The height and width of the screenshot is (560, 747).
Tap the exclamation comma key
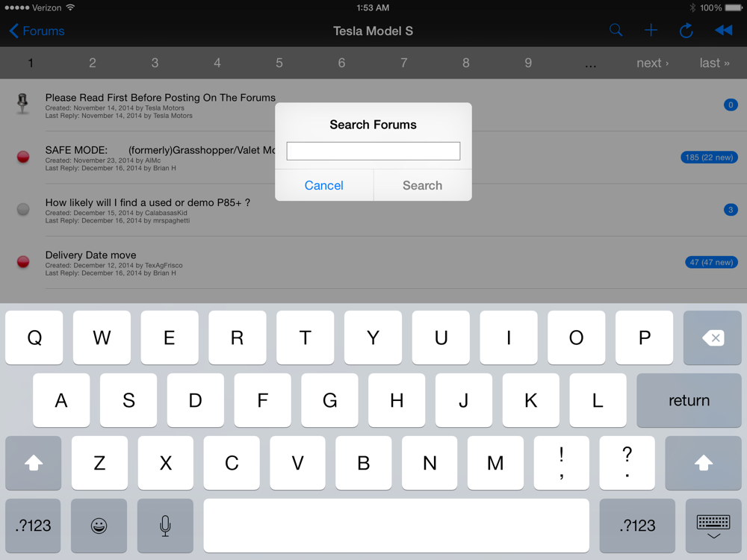562,463
